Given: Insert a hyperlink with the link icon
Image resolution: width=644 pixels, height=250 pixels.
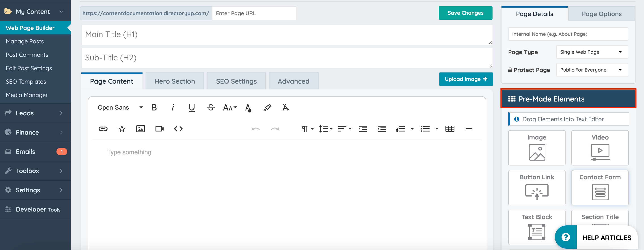Looking at the screenshot, I should pyautogui.click(x=103, y=129).
